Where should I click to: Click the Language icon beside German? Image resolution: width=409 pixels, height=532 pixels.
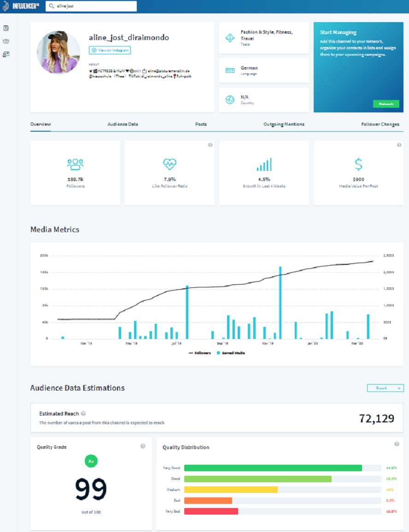click(x=230, y=70)
